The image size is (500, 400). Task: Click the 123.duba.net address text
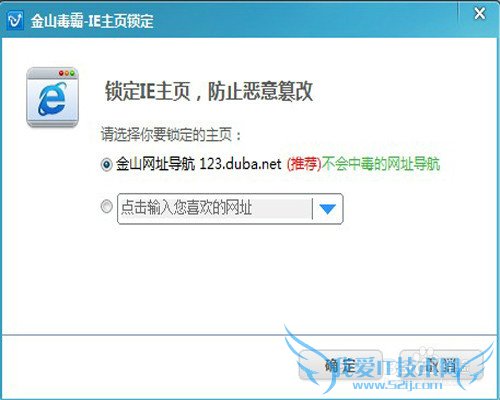tap(240, 164)
